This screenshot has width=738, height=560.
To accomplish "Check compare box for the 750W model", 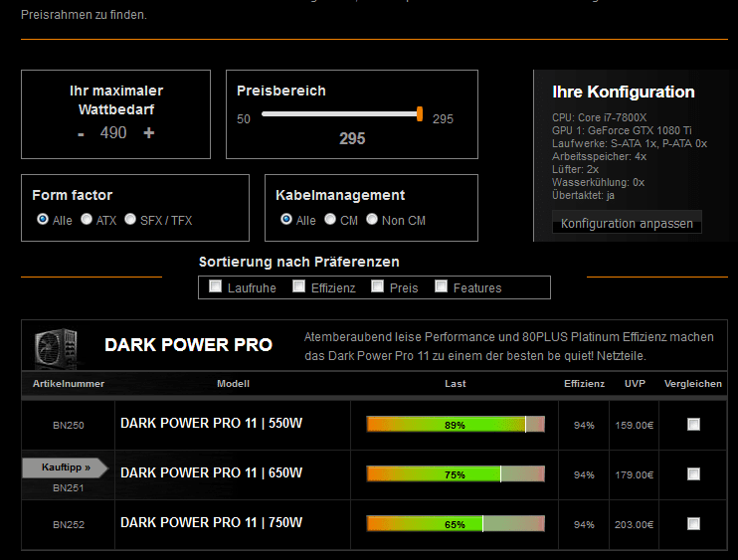I will (694, 524).
